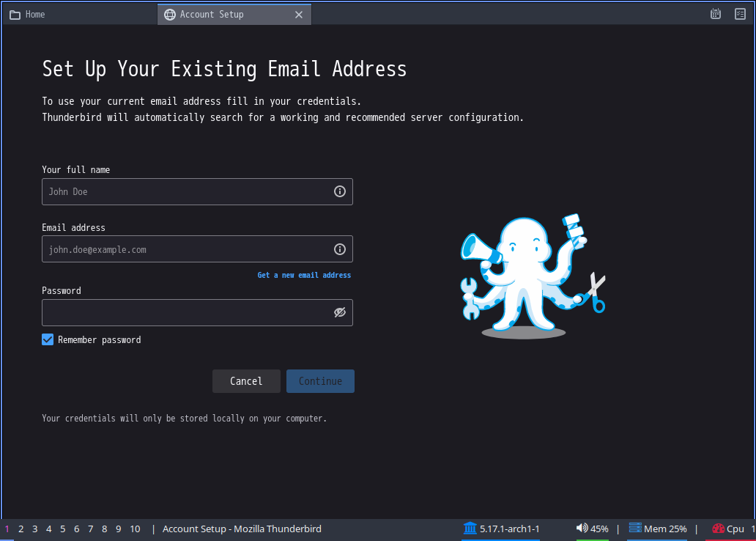Click the kernel version icon 5.17.1-arch1-1

(470, 528)
